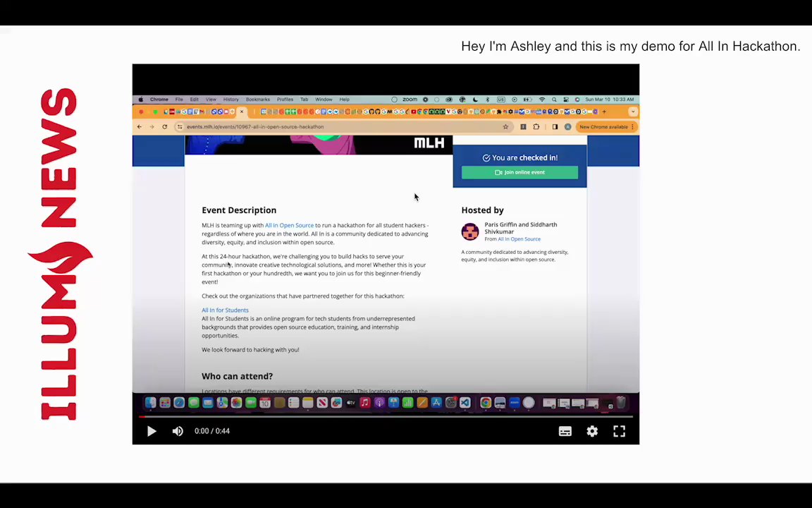Open Safari from the Dock

pos(179,402)
